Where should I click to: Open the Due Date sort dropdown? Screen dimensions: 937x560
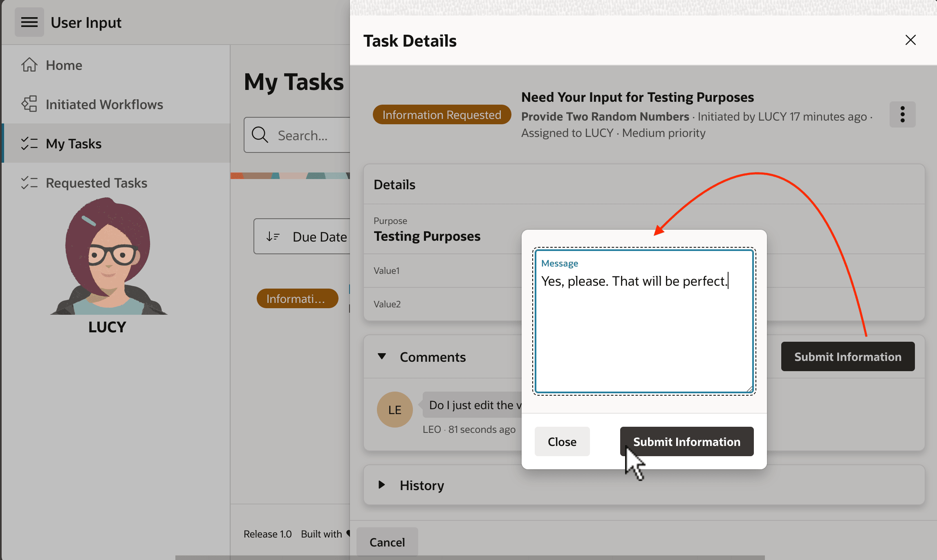[302, 236]
